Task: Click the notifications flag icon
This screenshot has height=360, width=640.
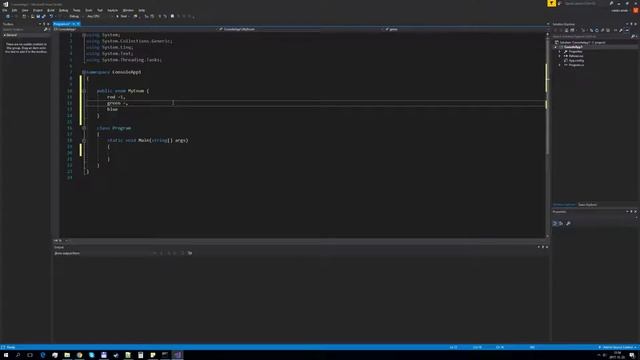Action: [x=551, y=3]
